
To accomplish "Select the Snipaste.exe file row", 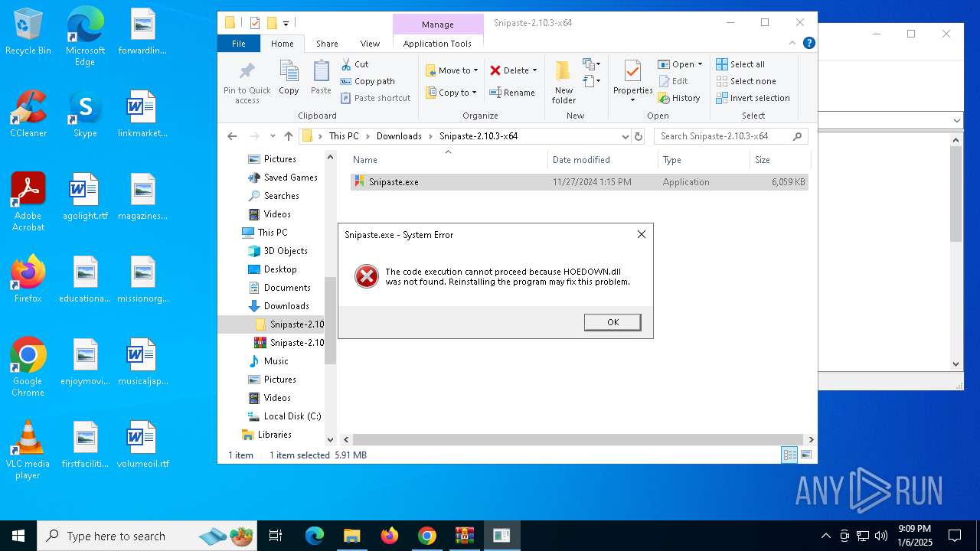I will tap(579, 182).
